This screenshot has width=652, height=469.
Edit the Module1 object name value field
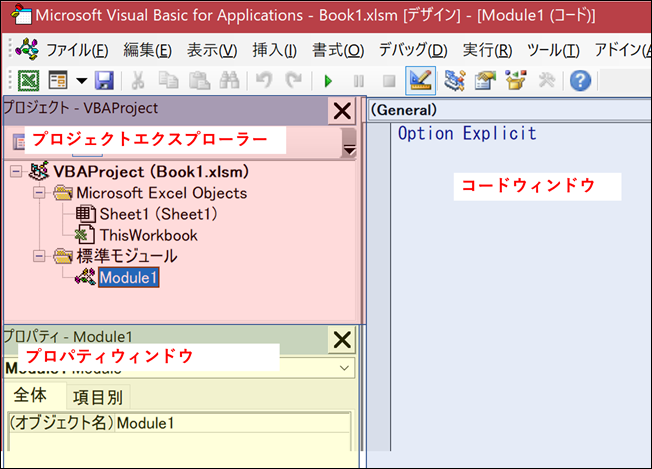click(x=232, y=423)
